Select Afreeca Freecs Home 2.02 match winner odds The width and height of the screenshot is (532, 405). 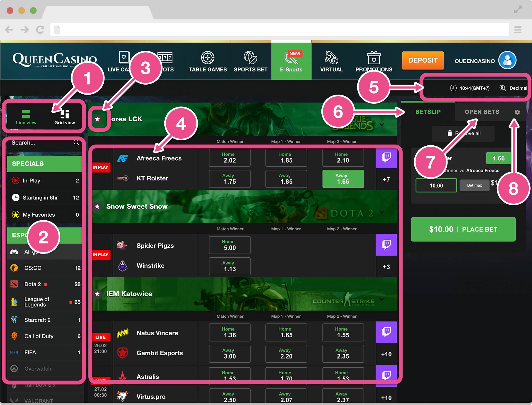[x=230, y=158]
